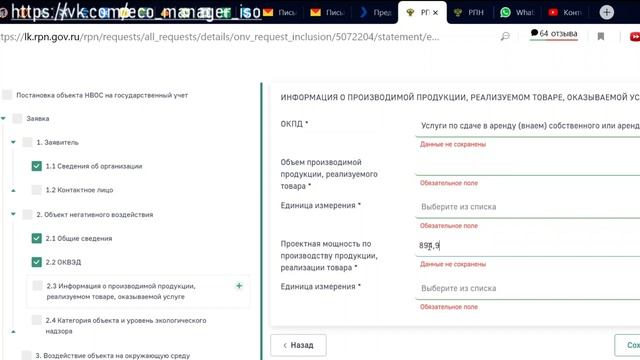Collapse the Заявка tree node arrow
The width and height of the screenshot is (640, 360).
tap(3, 118)
